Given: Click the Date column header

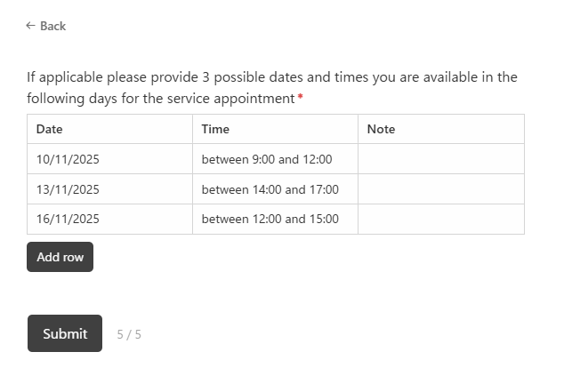Looking at the screenshot, I should click(50, 129).
